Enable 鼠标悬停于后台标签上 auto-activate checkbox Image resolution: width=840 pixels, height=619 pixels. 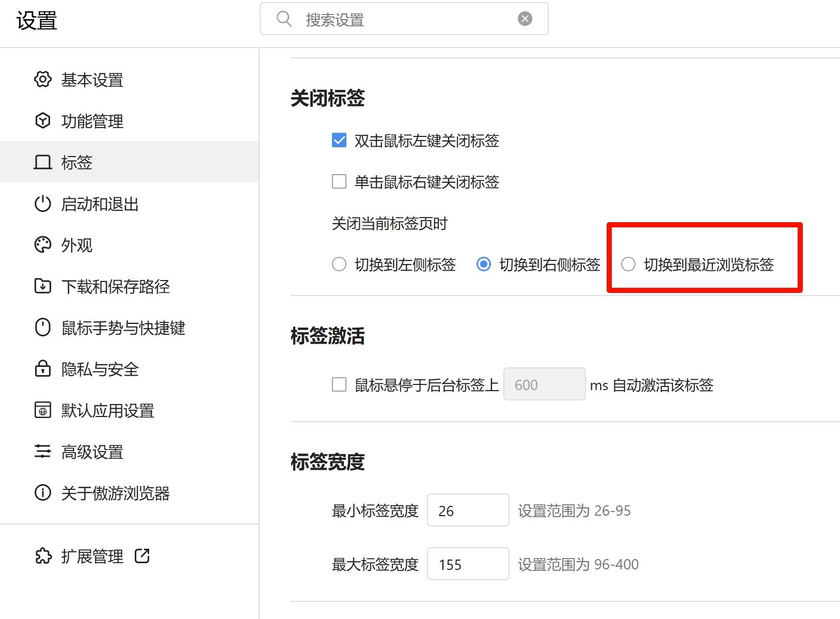(339, 384)
